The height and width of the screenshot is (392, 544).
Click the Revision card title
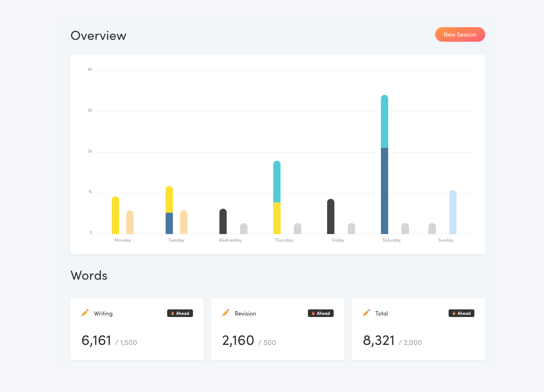tap(246, 313)
